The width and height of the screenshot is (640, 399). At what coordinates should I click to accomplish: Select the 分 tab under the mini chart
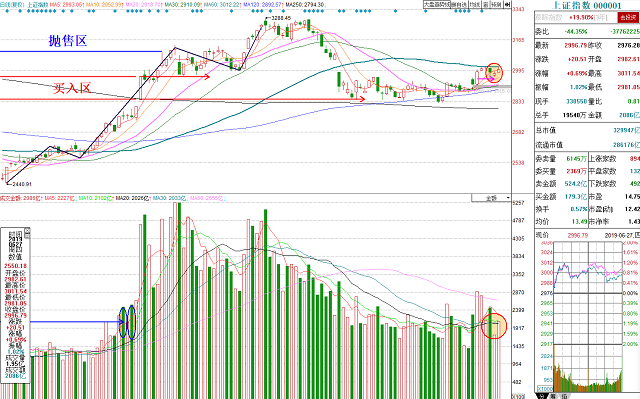point(541,396)
